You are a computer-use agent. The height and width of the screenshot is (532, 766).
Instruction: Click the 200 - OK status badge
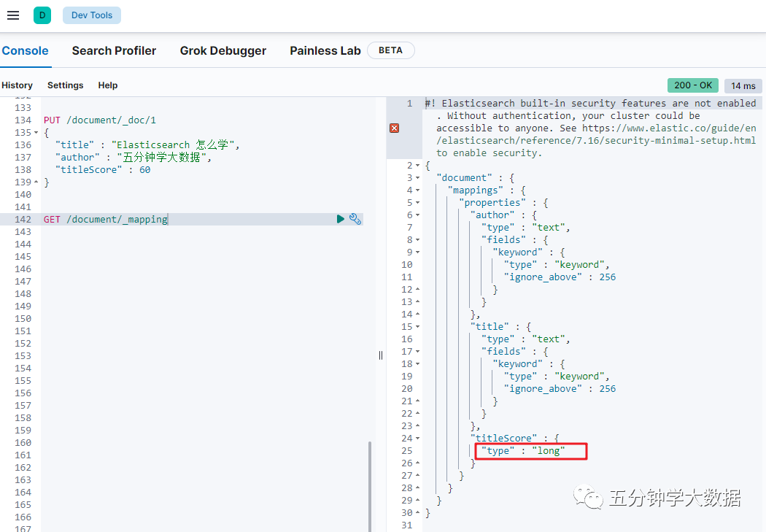(692, 85)
